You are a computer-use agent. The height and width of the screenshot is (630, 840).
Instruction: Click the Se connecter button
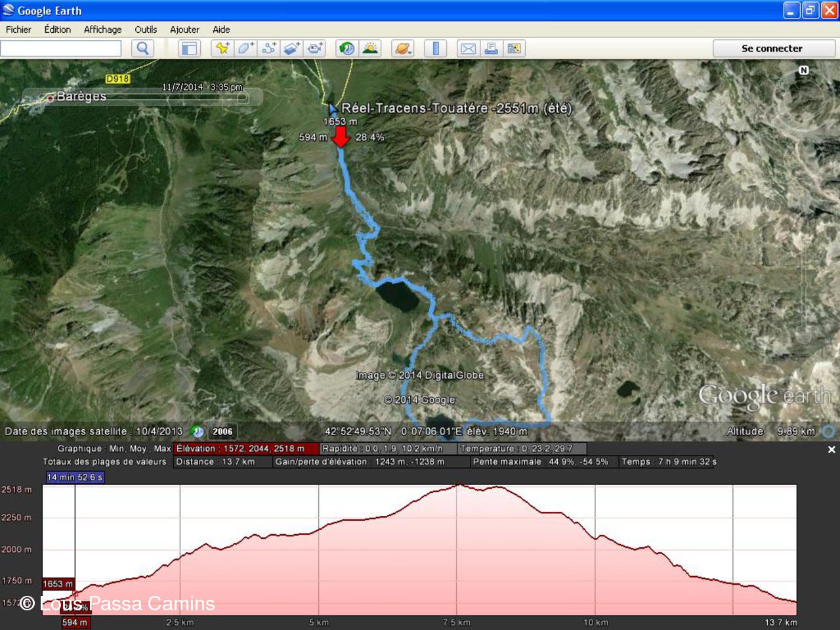(x=772, y=49)
